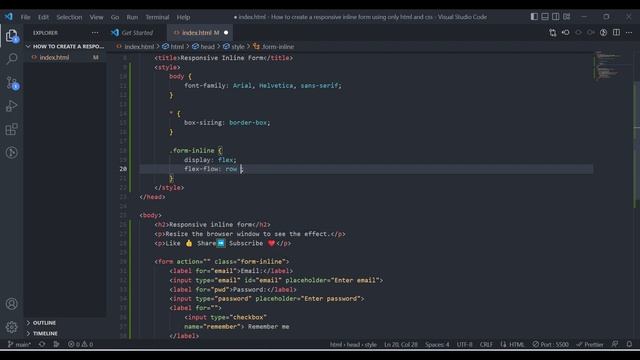The image size is (640, 360).
Task: Click the file history clock icon
Action: [x=603, y=33]
